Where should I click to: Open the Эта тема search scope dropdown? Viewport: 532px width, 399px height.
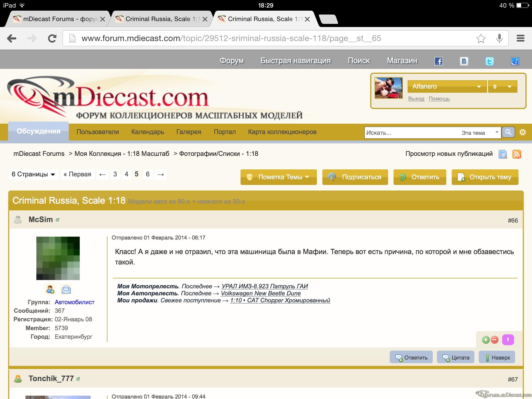480,133
